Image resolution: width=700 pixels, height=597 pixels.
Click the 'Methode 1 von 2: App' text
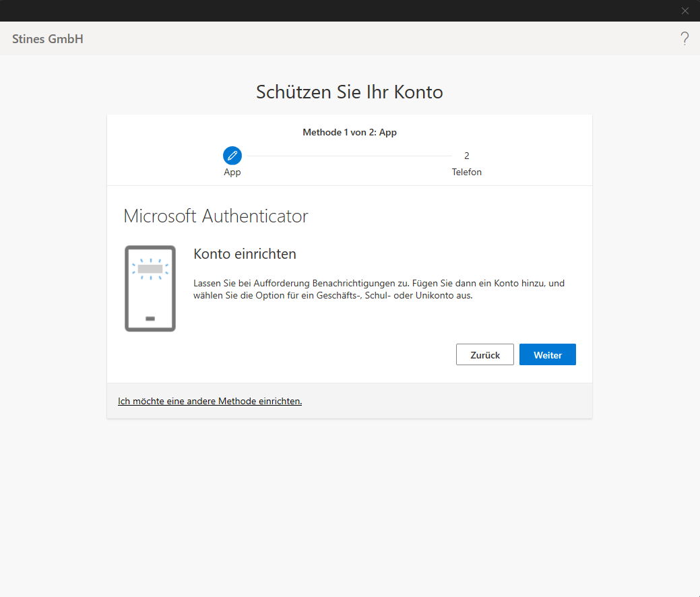(350, 133)
